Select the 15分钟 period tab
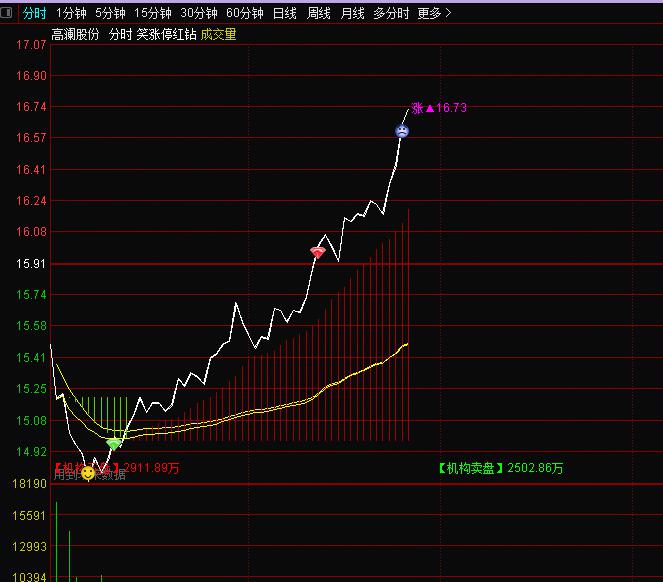This screenshot has width=663, height=582. pyautogui.click(x=153, y=14)
